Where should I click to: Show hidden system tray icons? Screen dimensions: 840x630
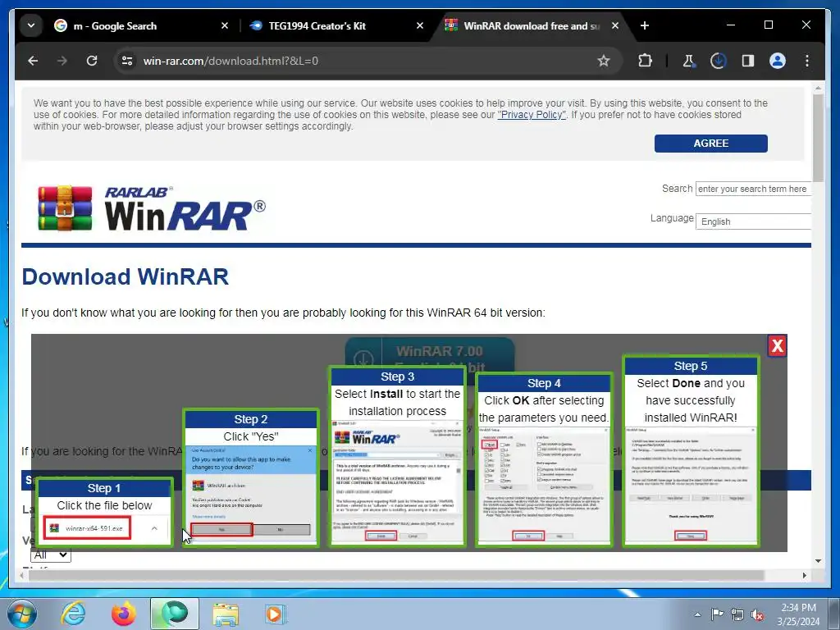[697, 614]
